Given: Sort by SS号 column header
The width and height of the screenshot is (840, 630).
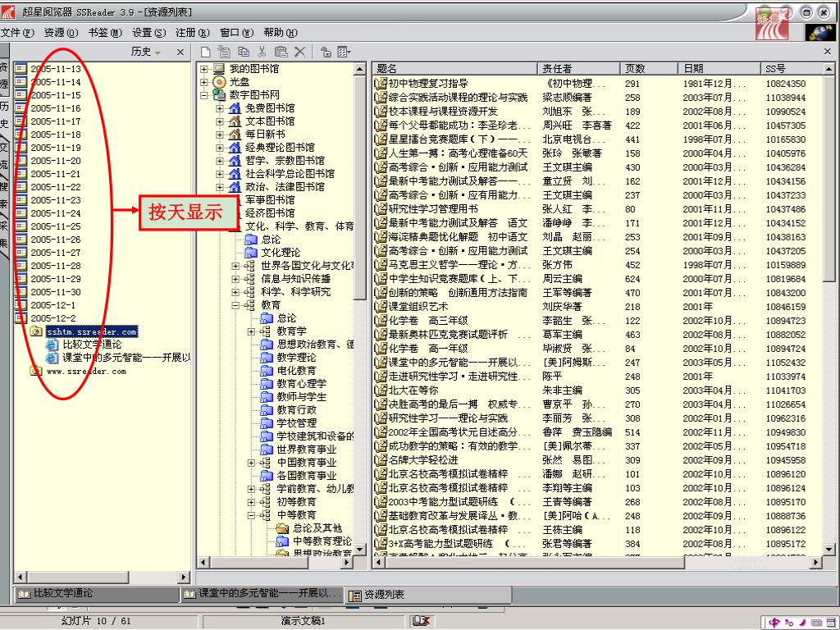Looking at the screenshot, I should (x=792, y=69).
